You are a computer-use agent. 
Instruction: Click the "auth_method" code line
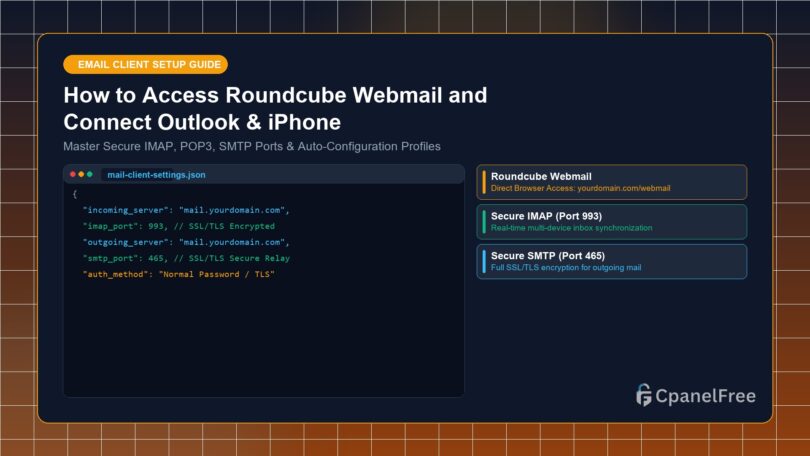pos(179,274)
